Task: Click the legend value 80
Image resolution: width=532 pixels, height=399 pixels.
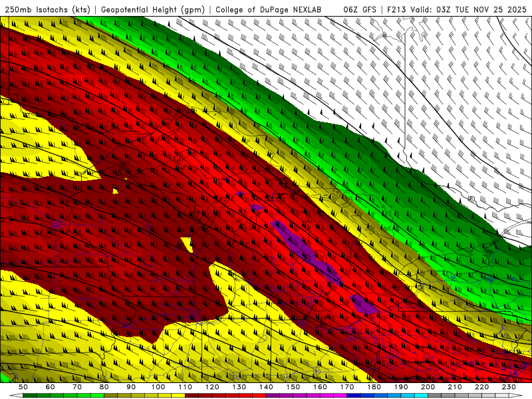Action: coord(104,387)
